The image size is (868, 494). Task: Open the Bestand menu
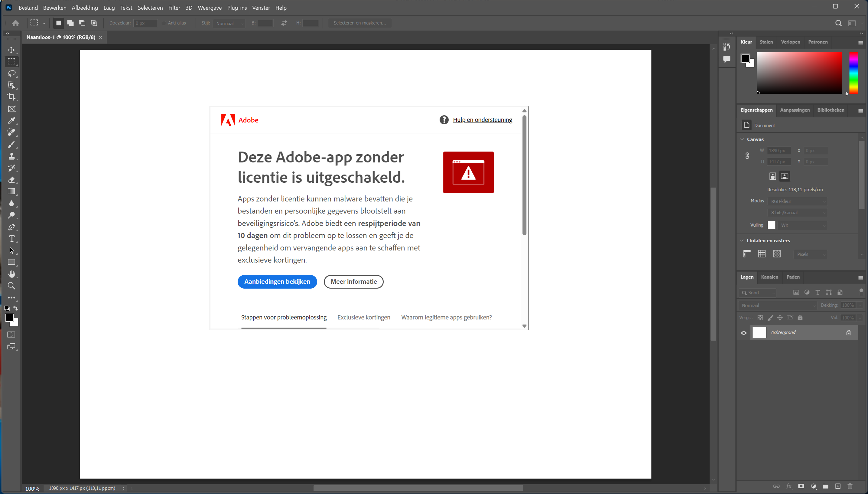(x=28, y=8)
